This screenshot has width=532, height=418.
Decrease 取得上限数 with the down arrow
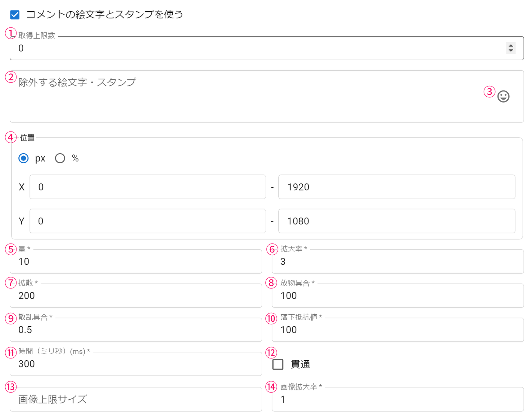tap(511, 51)
